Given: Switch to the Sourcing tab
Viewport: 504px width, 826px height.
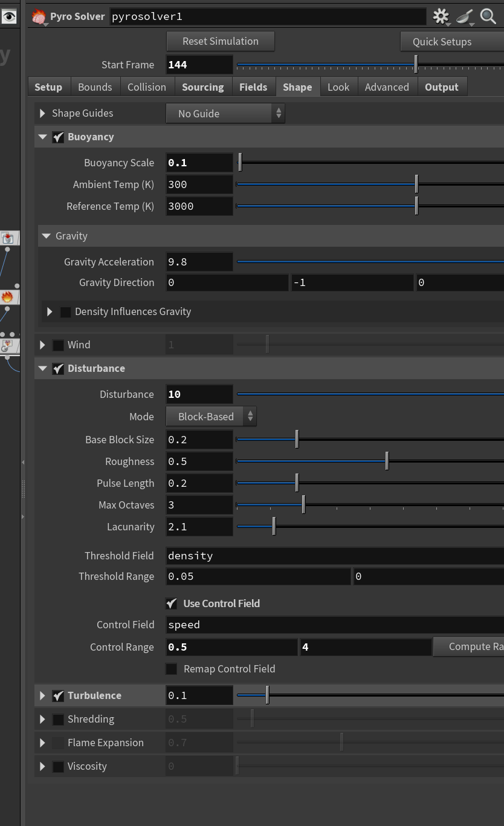Looking at the screenshot, I should click(203, 87).
